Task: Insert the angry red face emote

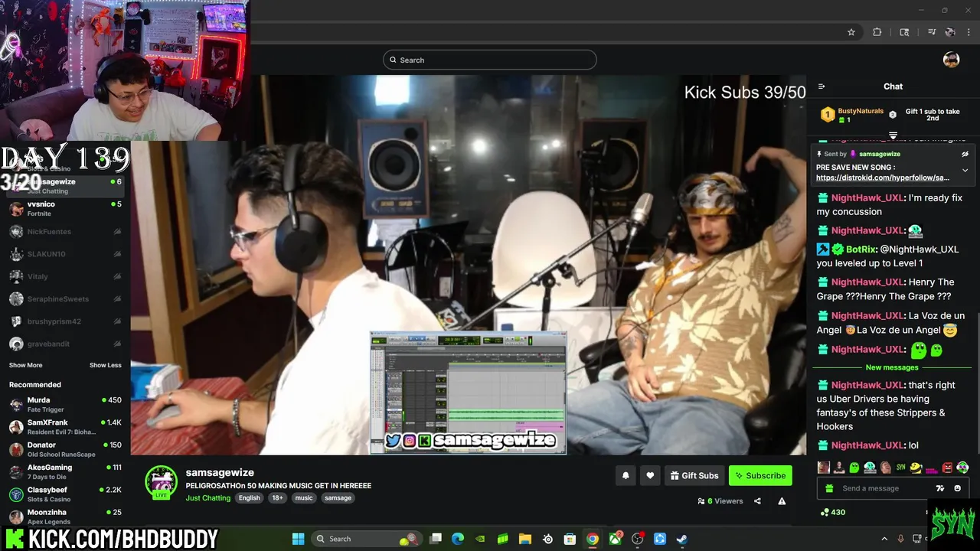Action: click(947, 468)
